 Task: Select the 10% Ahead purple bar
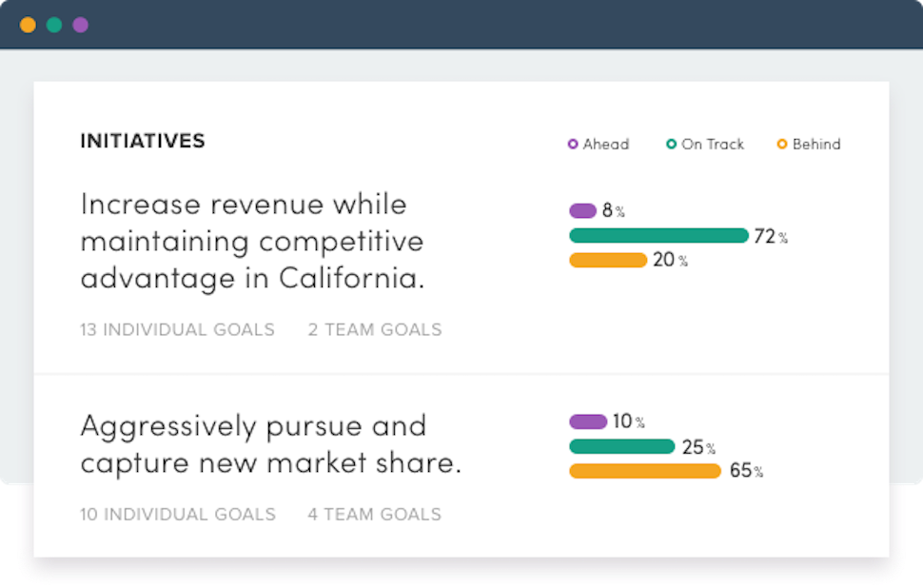click(x=588, y=421)
